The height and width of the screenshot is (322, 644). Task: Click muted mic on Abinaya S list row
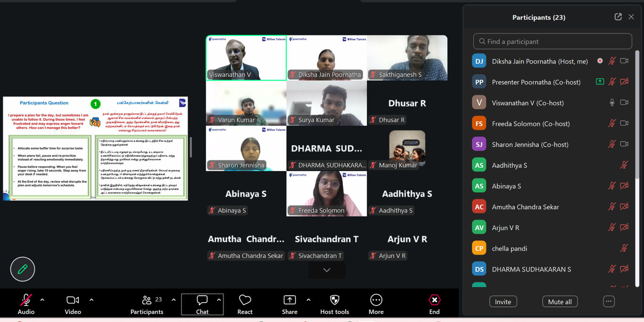point(612,186)
